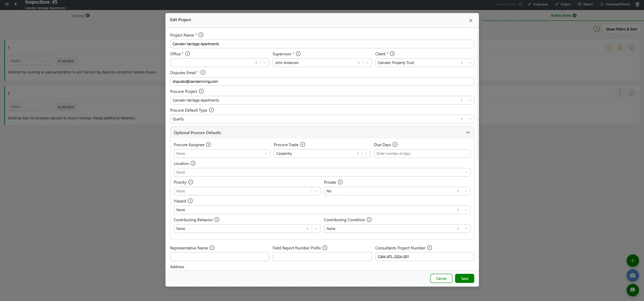The image size is (644, 301).
Task: Click help icon next to Client
Action: [x=392, y=54]
